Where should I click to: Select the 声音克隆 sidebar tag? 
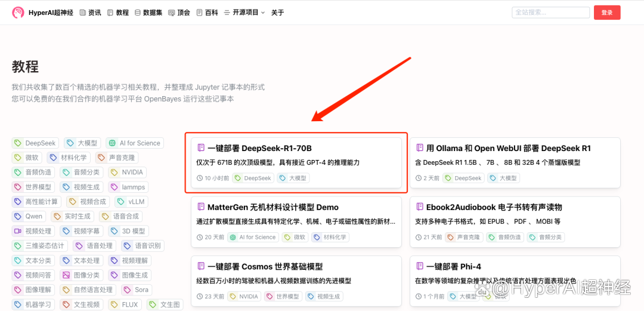click(x=117, y=158)
